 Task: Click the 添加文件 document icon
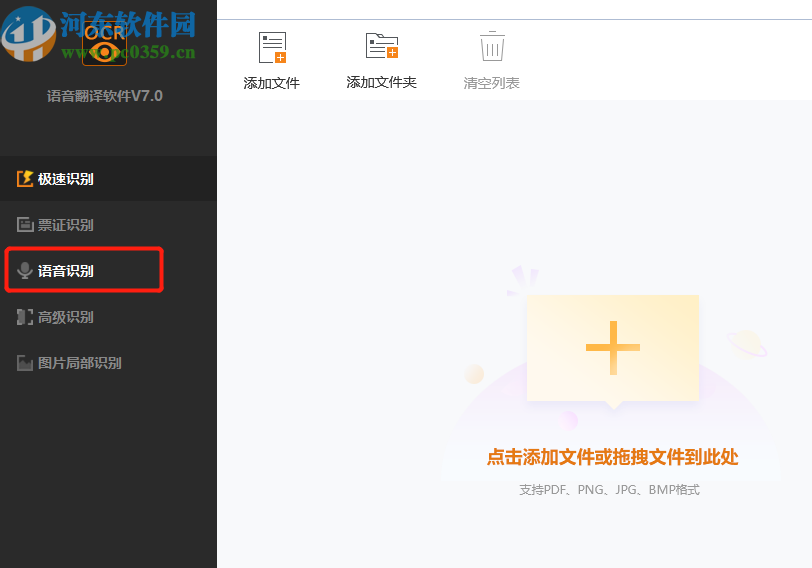(272, 48)
